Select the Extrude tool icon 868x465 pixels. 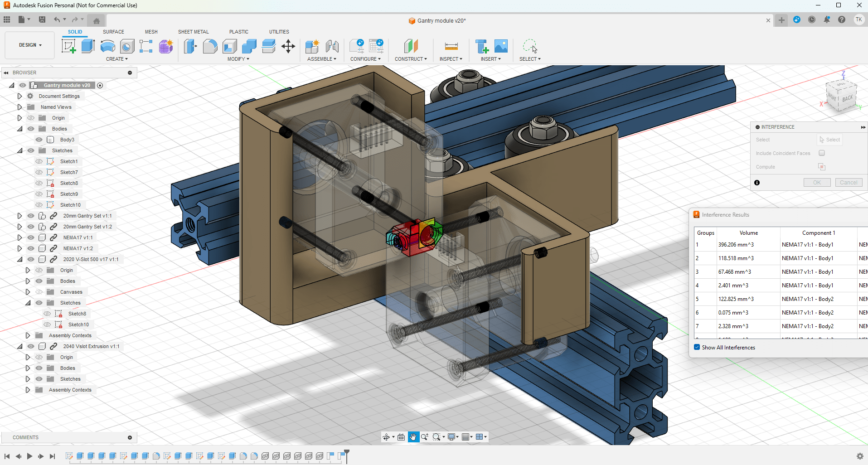pyautogui.click(x=88, y=46)
